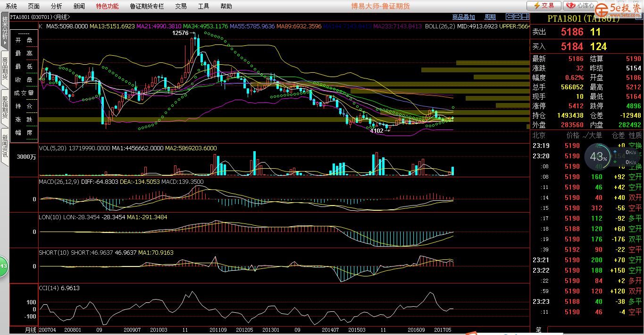The width and height of the screenshot is (644, 335).
Task: Open the 帮助 menu
Action: (226, 6)
